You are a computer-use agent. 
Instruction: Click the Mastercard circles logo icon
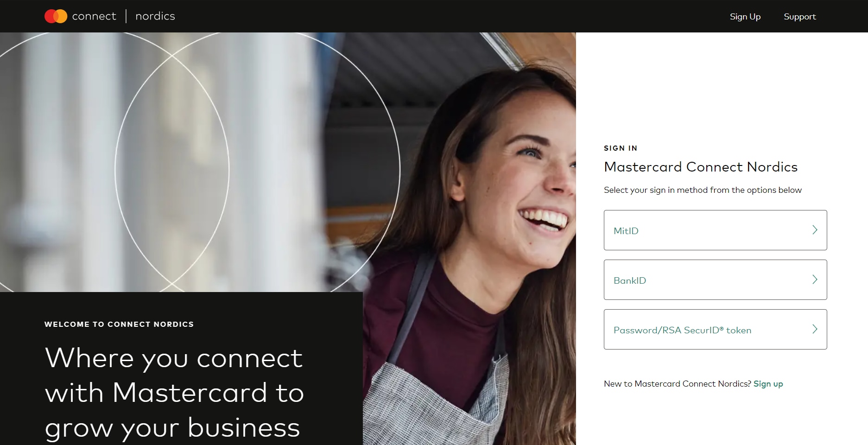56,16
